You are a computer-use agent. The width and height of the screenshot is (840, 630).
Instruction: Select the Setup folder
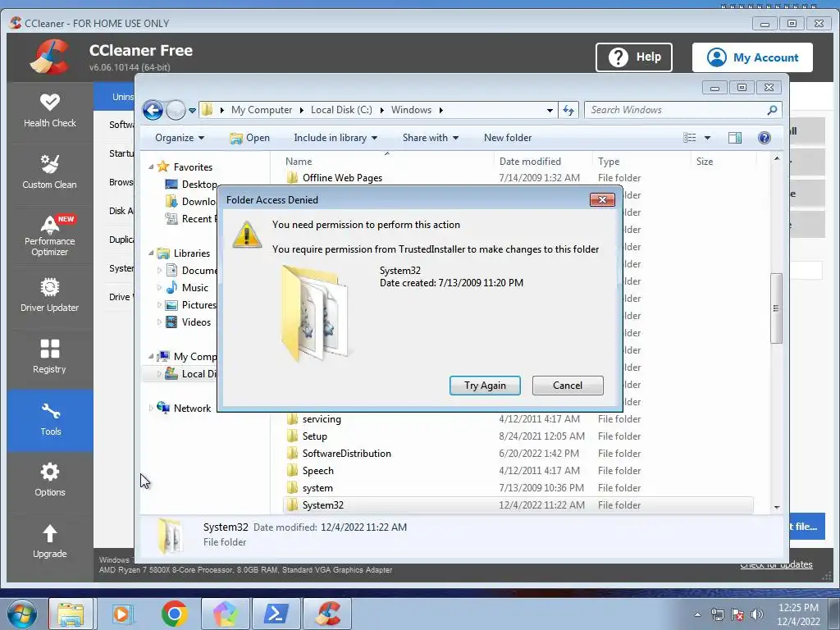click(x=314, y=436)
